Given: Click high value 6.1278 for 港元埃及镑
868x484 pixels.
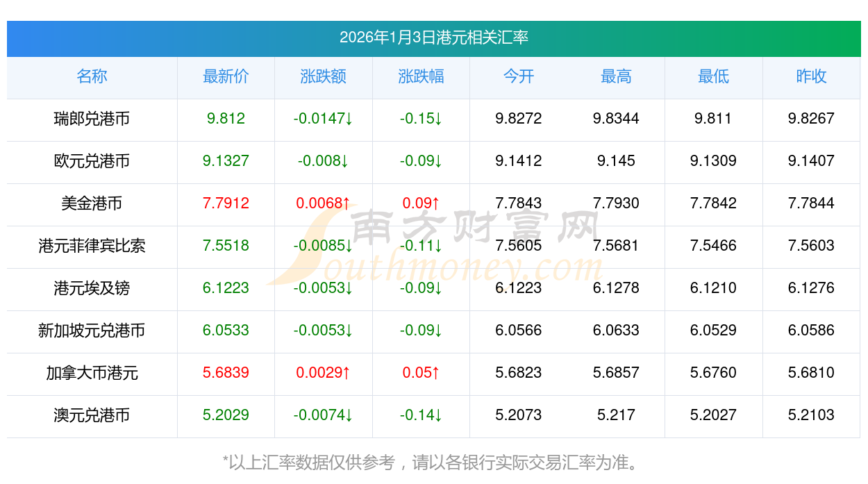Looking at the screenshot, I should point(616,288).
